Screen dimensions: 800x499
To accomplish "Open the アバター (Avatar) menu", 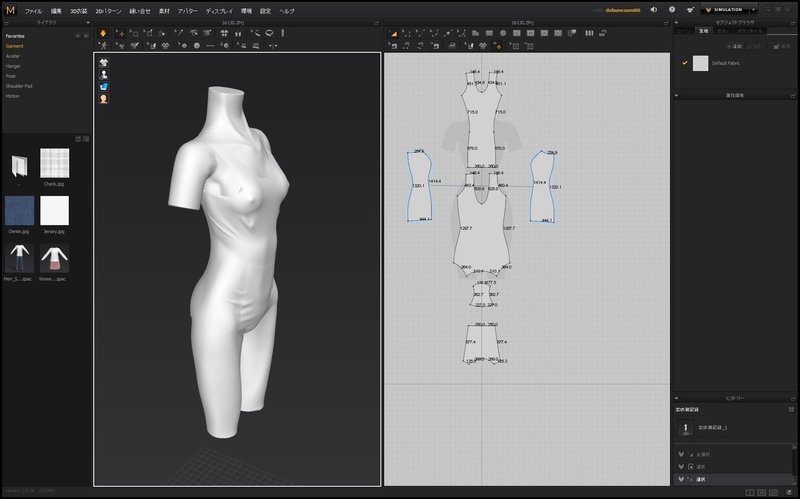I will pyautogui.click(x=188, y=10).
